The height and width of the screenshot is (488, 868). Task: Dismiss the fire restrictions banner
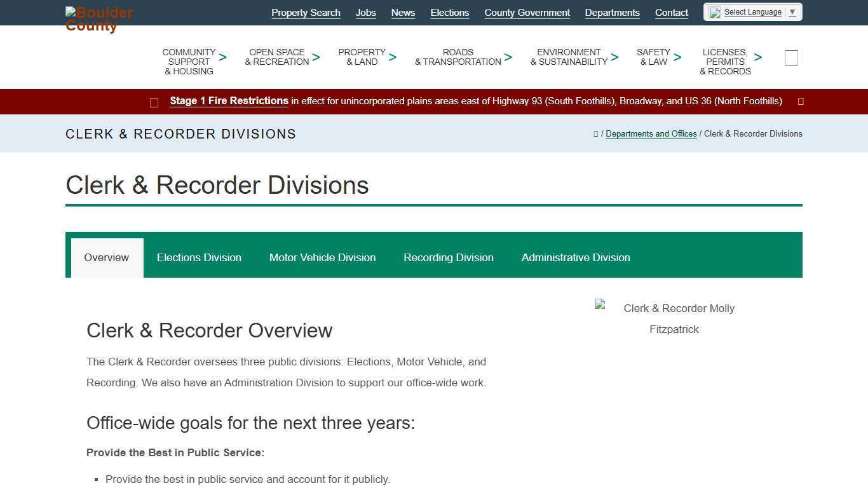click(x=800, y=101)
